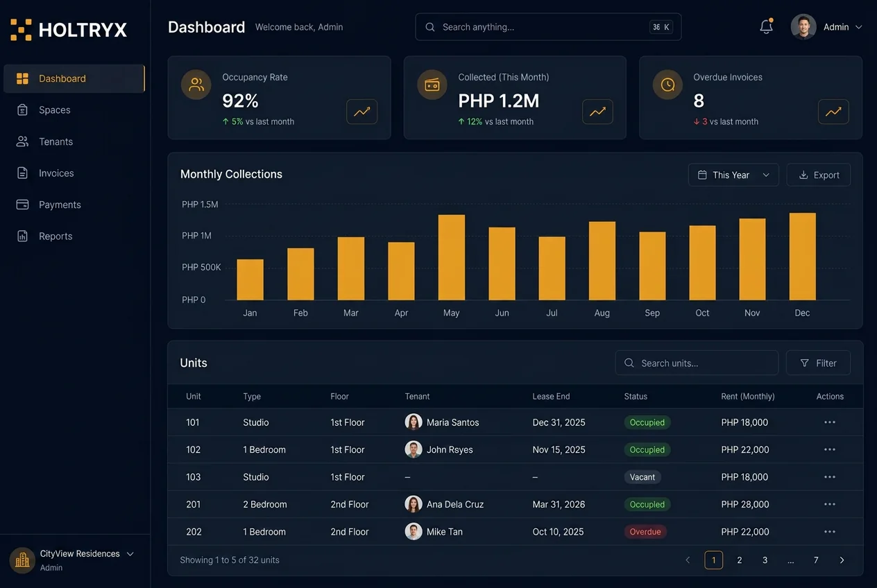Viewport: 877px width, 588px height.
Task: Go to next units page
Action: coord(842,560)
